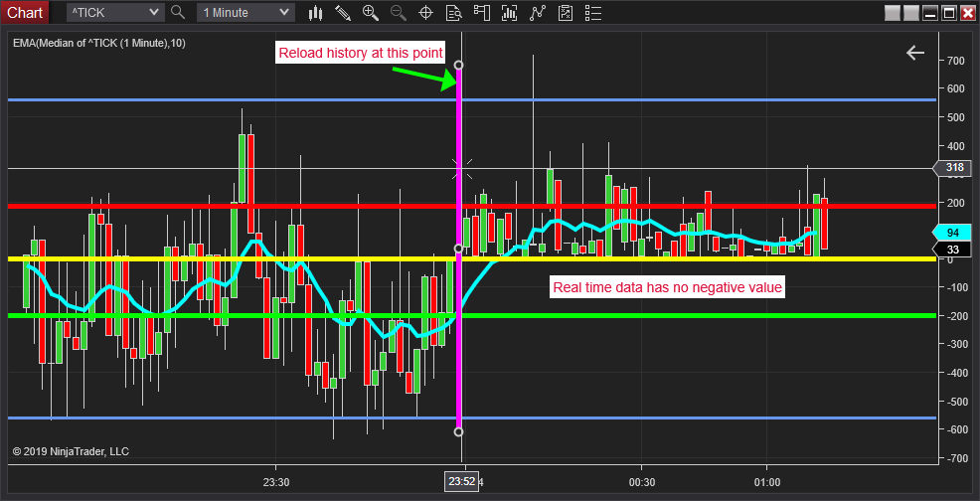Select the top handle of magenta vertical line
Image resolution: width=980 pixels, height=501 pixels.
(x=459, y=65)
